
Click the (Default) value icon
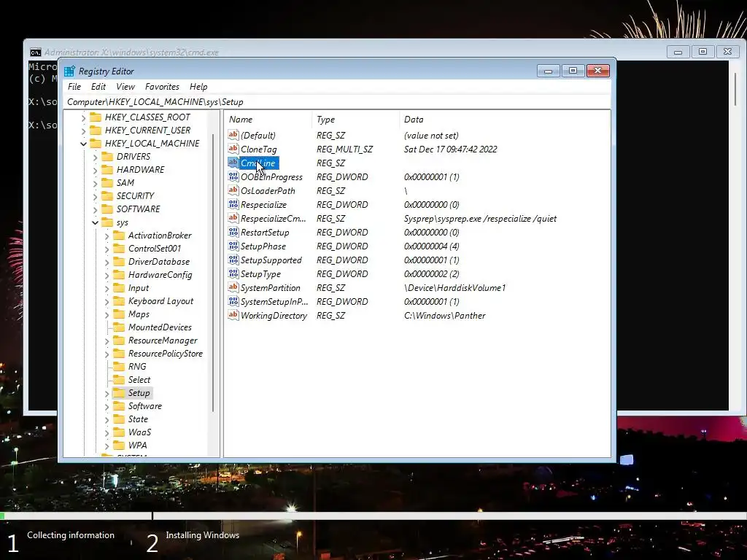[233, 135]
